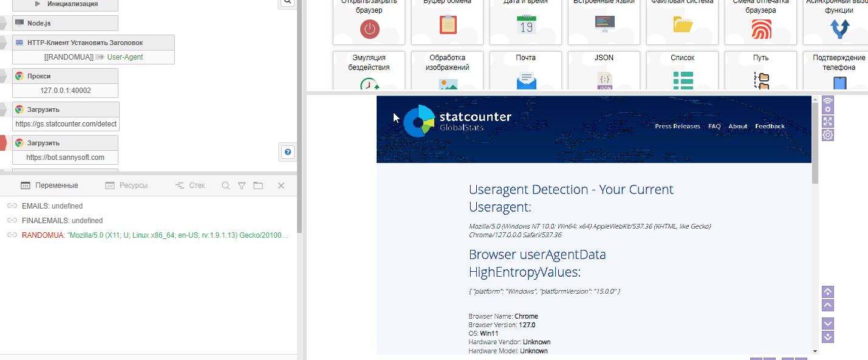Open browser settings gear icon

(827, 135)
